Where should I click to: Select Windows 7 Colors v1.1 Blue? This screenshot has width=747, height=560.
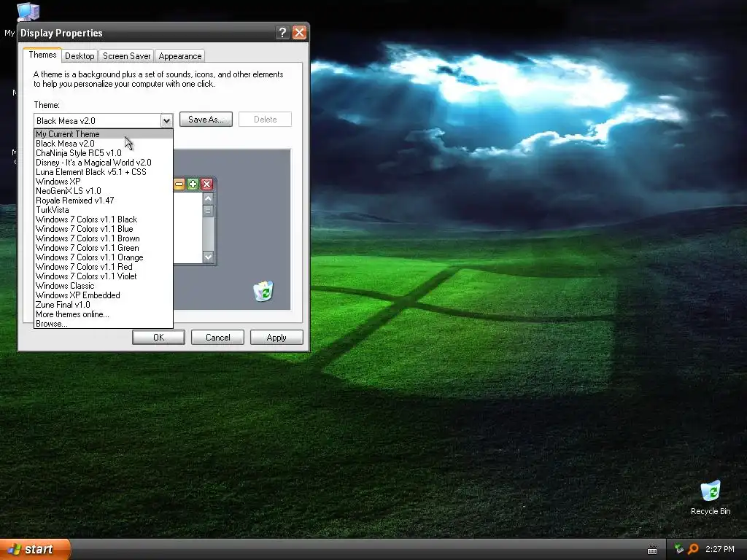(x=104, y=229)
